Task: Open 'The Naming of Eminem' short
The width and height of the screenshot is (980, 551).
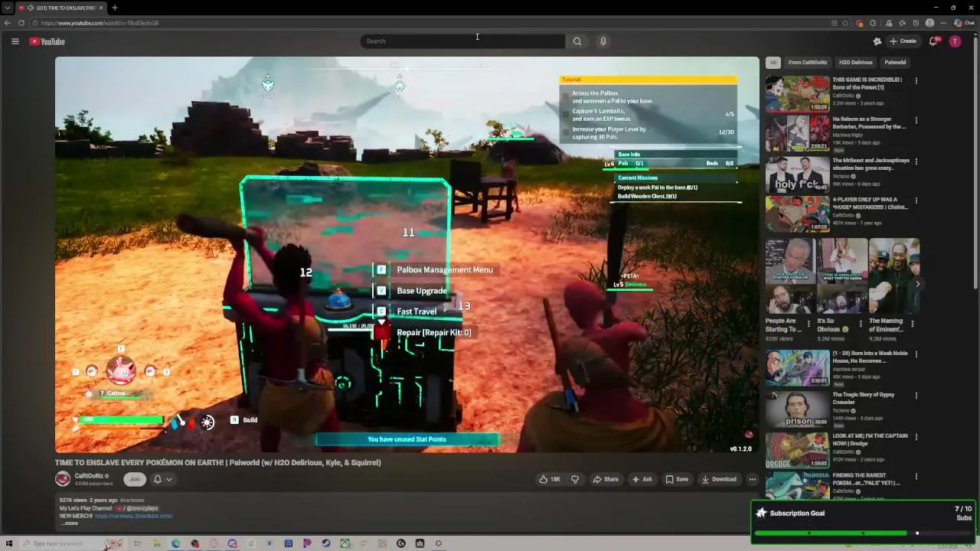Action: [x=893, y=276]
